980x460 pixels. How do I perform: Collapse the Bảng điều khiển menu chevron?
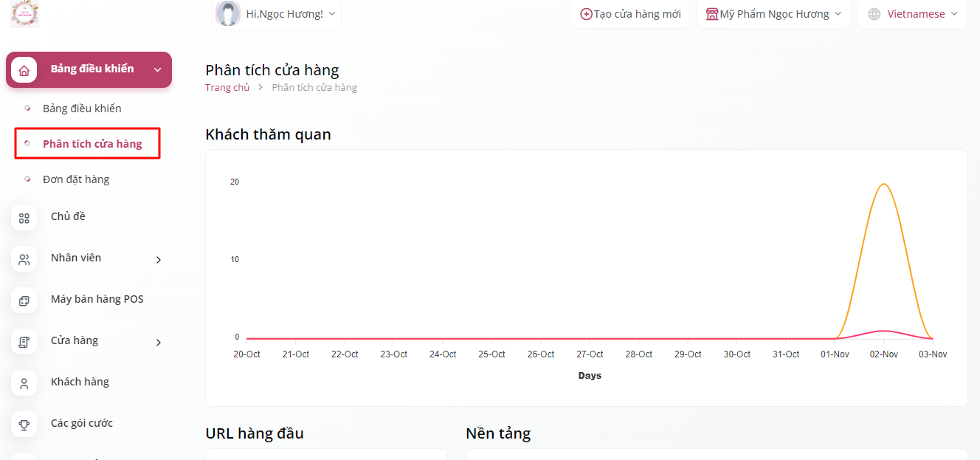point(157,70)
